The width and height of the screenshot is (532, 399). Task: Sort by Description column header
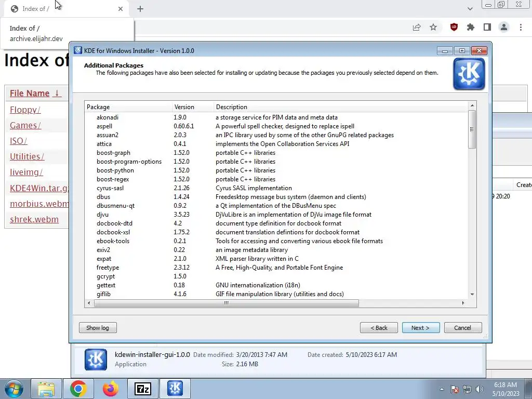[341, 107]
